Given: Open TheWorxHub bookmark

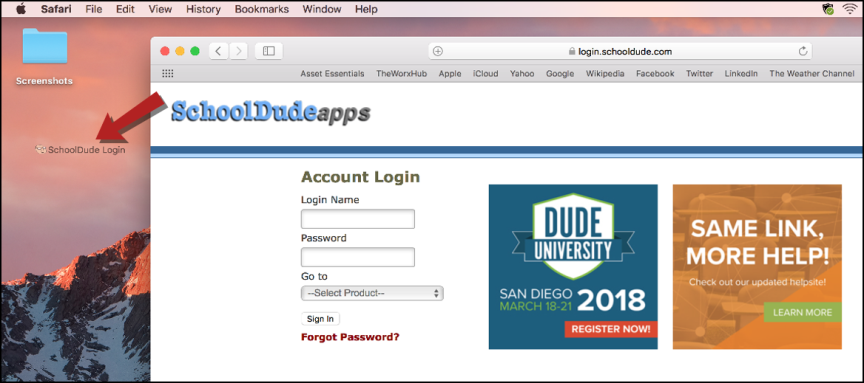Looking at the screenshot, I should (x=401, y=73).
